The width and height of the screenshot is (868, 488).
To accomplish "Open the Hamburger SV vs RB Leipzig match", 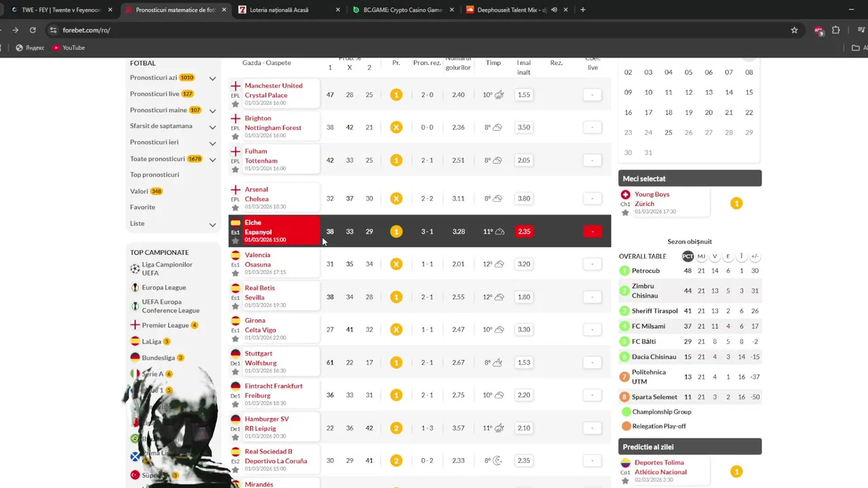I will 267,424.
